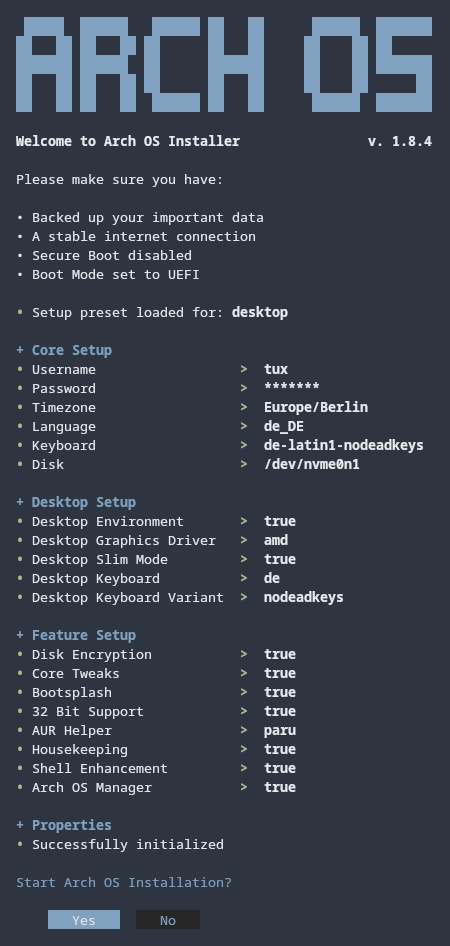The width and height of the screenshot is (450, 946).
Task: Confirm installation with the Yes button
Action: click(84, 919)
